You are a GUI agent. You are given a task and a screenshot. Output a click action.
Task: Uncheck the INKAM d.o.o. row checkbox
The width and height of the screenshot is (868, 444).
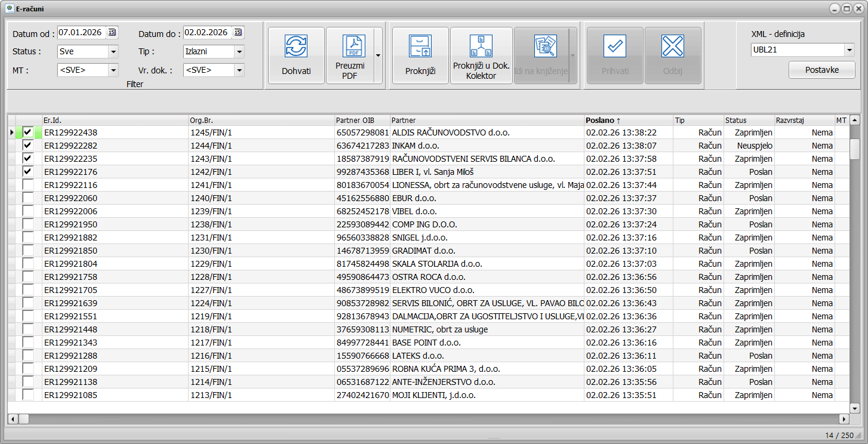pyautogui.click(x=28, y=146)
